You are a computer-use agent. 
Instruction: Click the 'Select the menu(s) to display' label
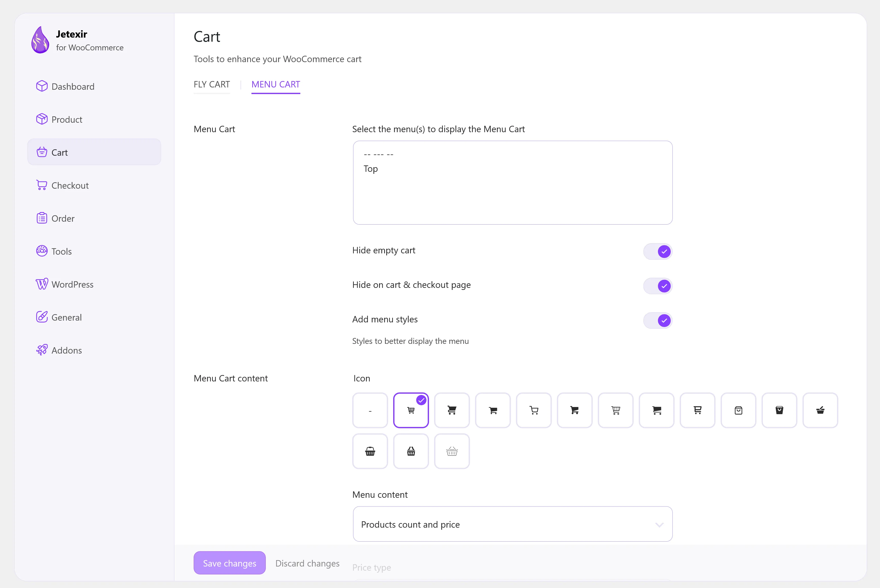[439, 129]
